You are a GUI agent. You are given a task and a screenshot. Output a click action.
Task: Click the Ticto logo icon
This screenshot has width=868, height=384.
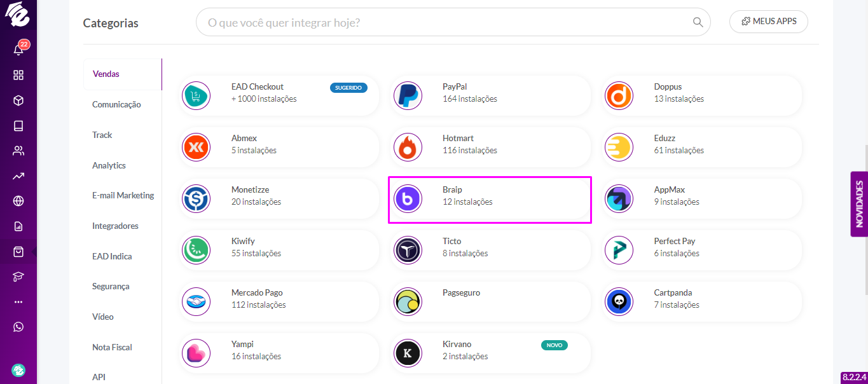[408, 250]
